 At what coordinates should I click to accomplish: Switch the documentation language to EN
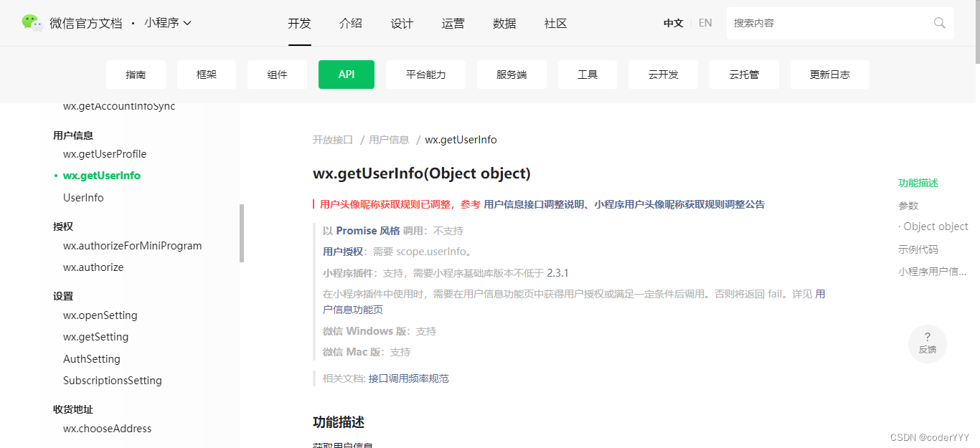coord(705,22)
